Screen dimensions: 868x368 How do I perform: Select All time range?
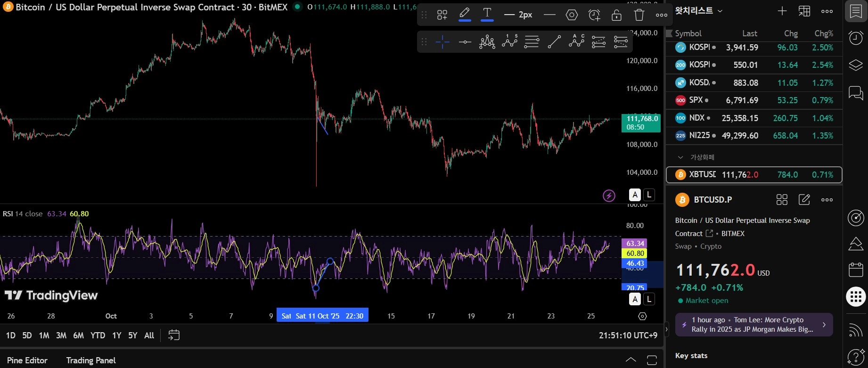tap(149, 335)
